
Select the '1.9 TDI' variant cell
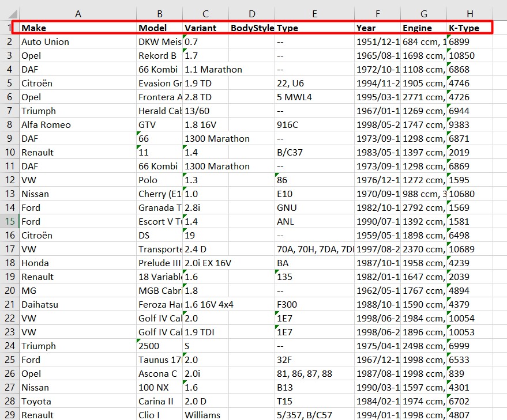pos(206,332)
